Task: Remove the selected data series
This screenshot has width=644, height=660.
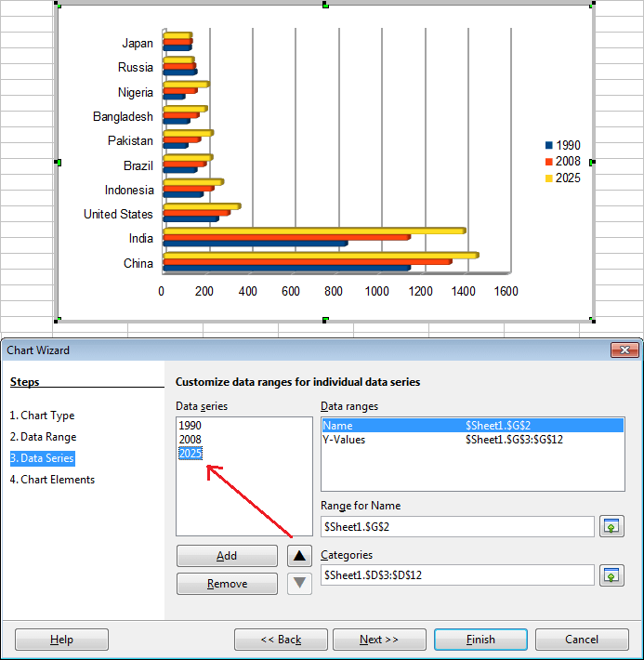Action: [227, 584]
